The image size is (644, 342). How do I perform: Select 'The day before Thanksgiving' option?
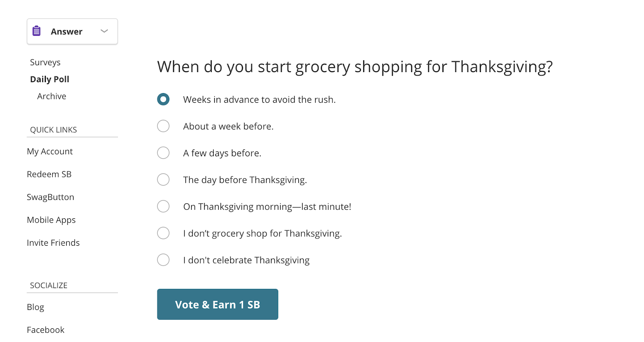(163, 179)
